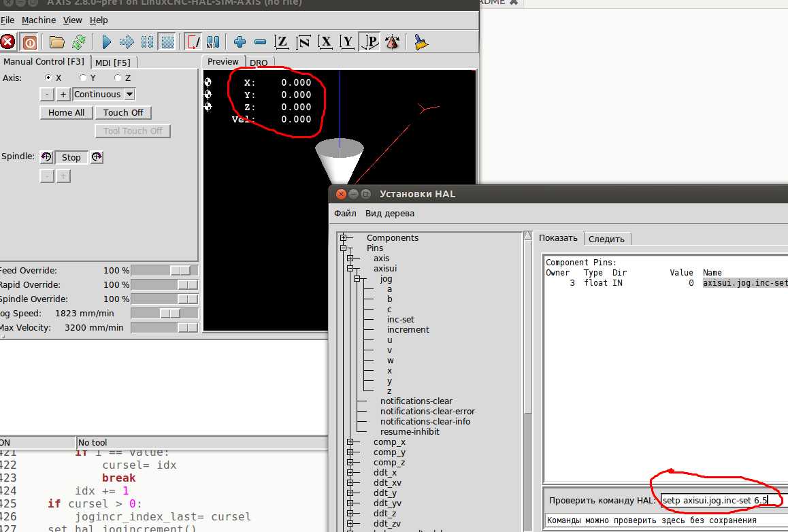Select the Y view icon
The height and width of the screenshot is (532, 788).
point(347,41)
